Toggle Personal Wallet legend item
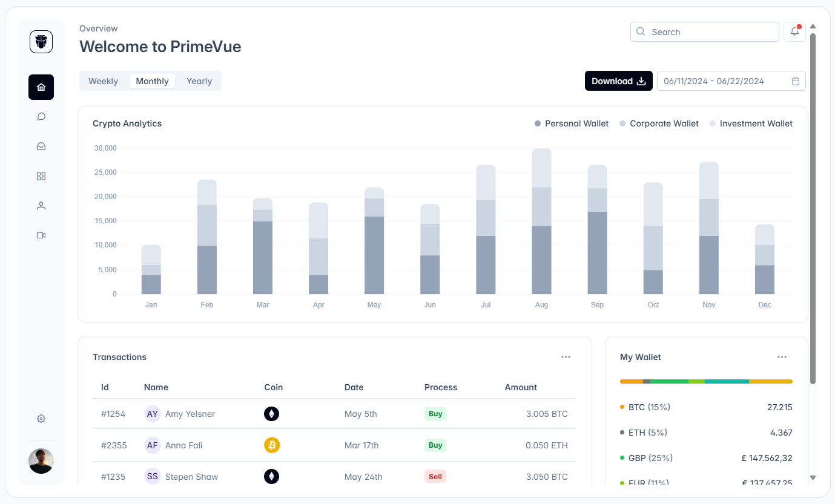 click(x=572, y=123)
